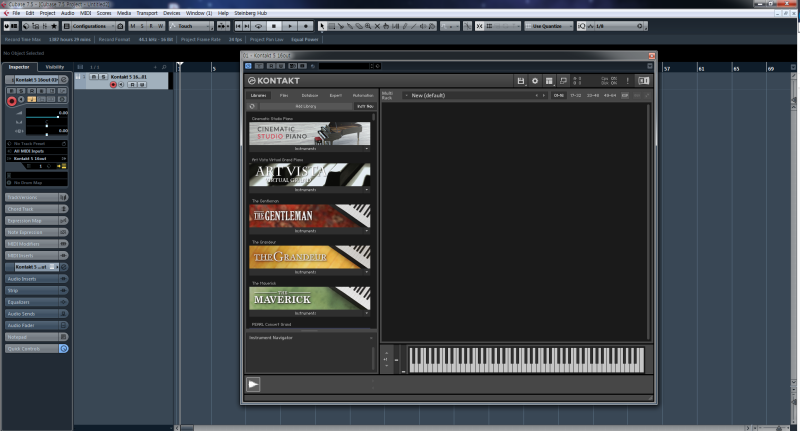Start playback with transport Play button

(x=289, y=26)
